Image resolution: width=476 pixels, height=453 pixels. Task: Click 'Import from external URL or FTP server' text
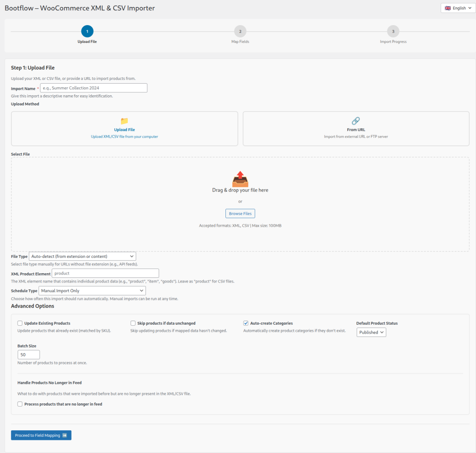(x=356, y=137)
